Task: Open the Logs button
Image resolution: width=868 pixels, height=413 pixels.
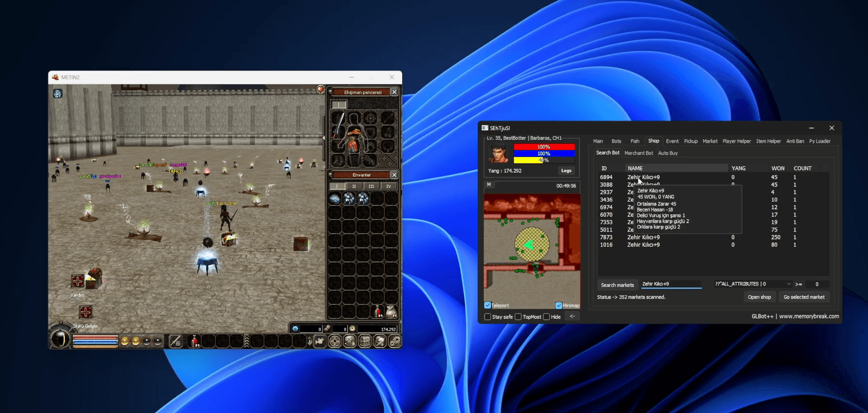Action: pos(566,171)
